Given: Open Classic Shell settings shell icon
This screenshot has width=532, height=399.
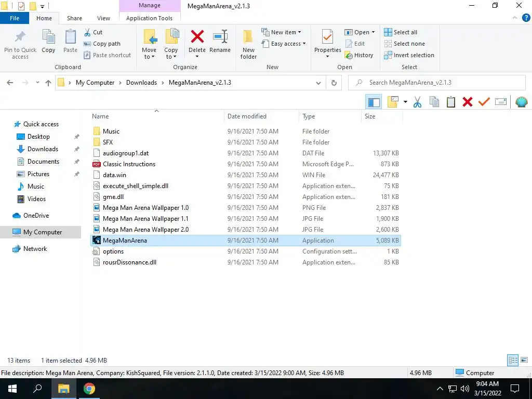Looking at the screenshot, I should pos(521,102).
